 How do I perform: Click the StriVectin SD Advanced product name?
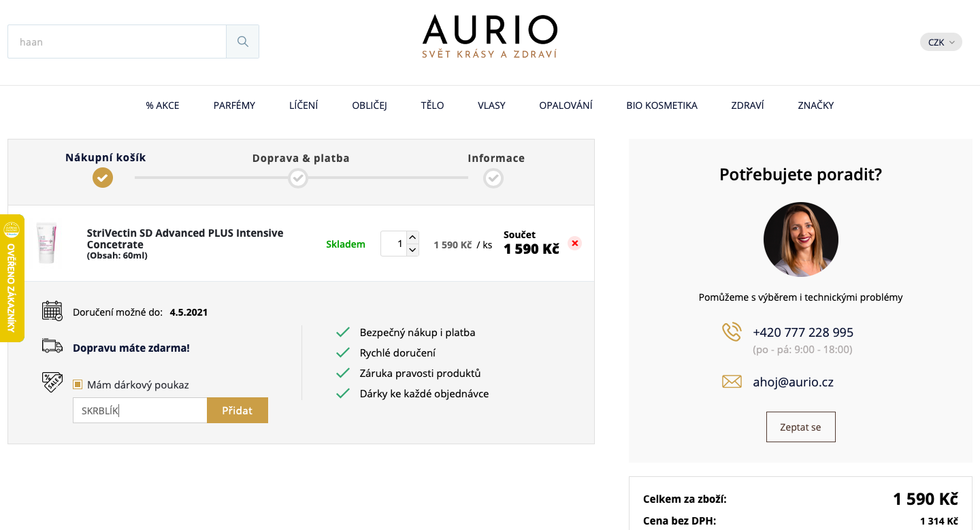185,239
